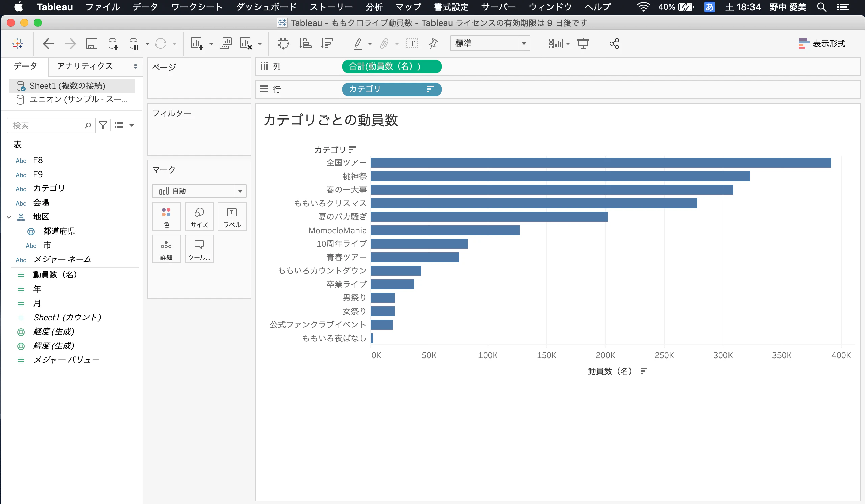
Task: Open the Fit (標準) dropdown
Action: point(490,43)
